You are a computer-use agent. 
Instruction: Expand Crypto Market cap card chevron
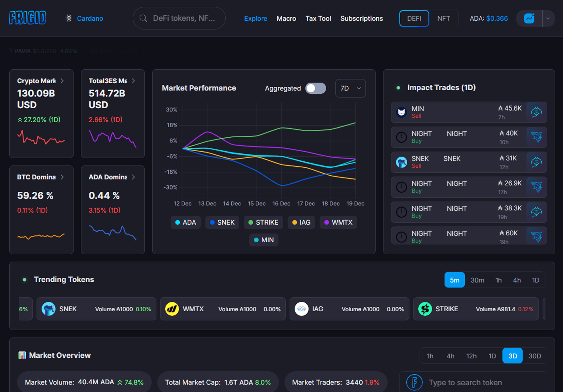(x=62, y=81)
